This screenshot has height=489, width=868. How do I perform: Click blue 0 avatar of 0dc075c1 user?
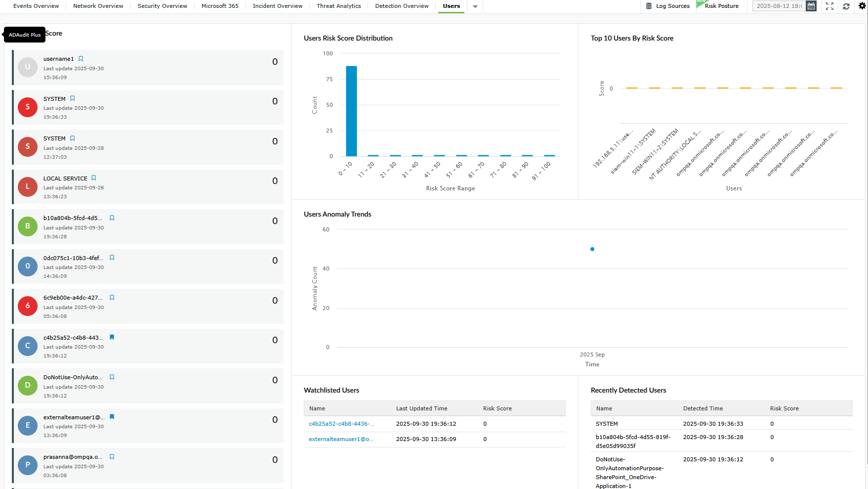click(28, 266)
